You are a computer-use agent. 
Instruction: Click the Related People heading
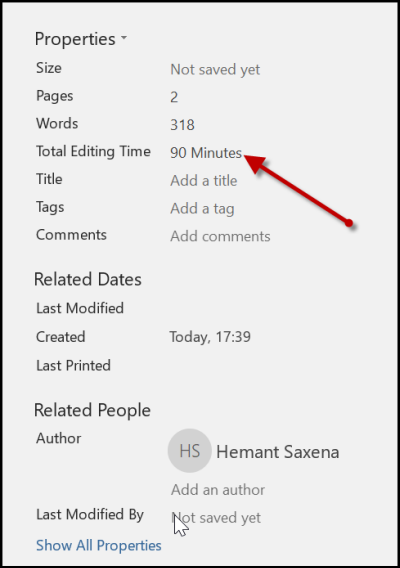click(x=92, y=410)
